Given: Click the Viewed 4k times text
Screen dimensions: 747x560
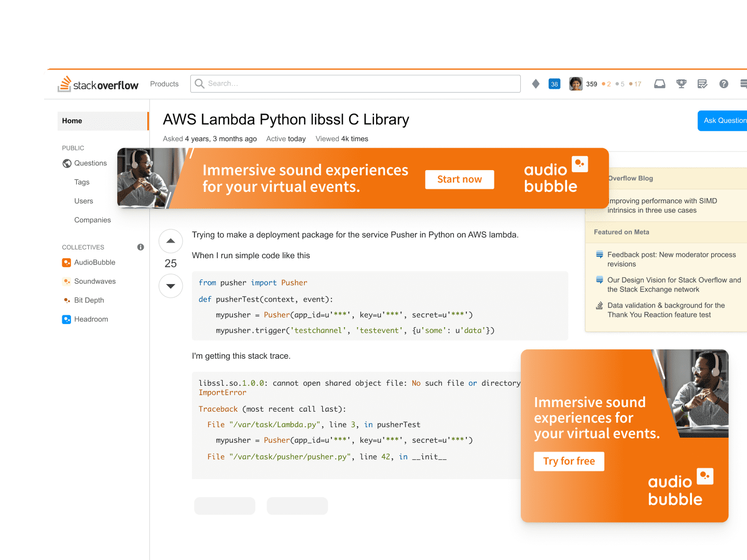Looking at the screenshot, I should (342, 139).
